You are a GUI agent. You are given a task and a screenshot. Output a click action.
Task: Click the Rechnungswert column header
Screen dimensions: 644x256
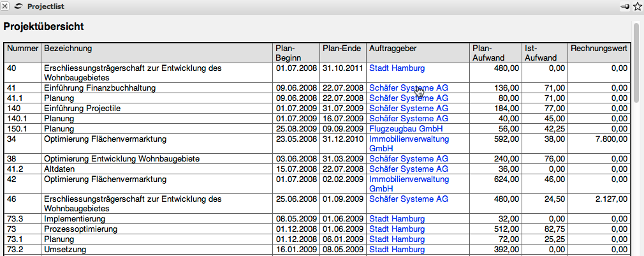point(599,49)
